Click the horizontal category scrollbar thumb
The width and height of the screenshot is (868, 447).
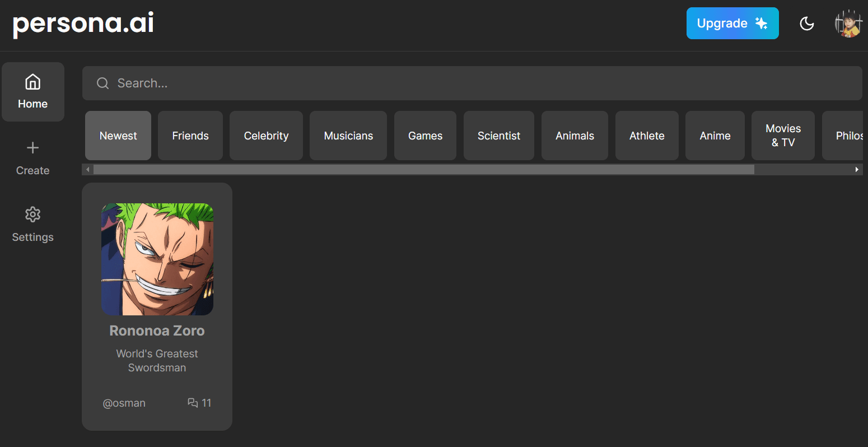coord(424,169)
